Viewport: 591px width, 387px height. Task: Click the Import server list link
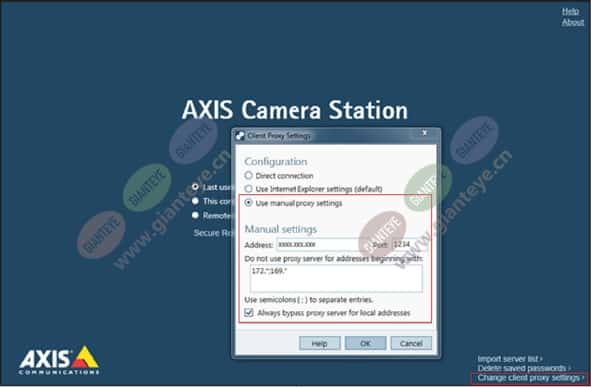[x=510, y=359]
